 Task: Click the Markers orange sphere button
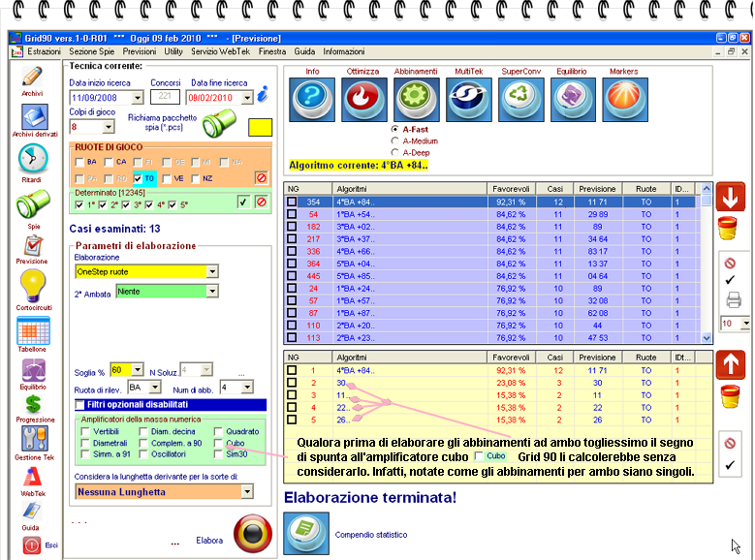625,100
